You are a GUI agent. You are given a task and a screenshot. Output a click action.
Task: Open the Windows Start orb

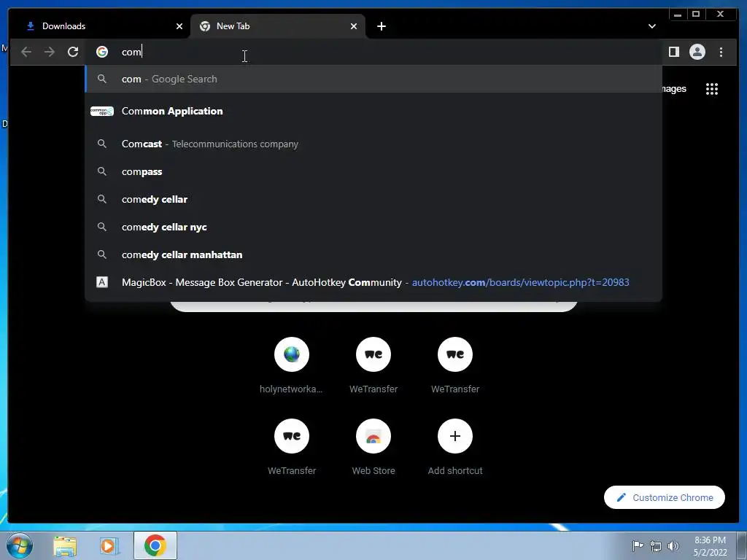(x=20, y=545)
